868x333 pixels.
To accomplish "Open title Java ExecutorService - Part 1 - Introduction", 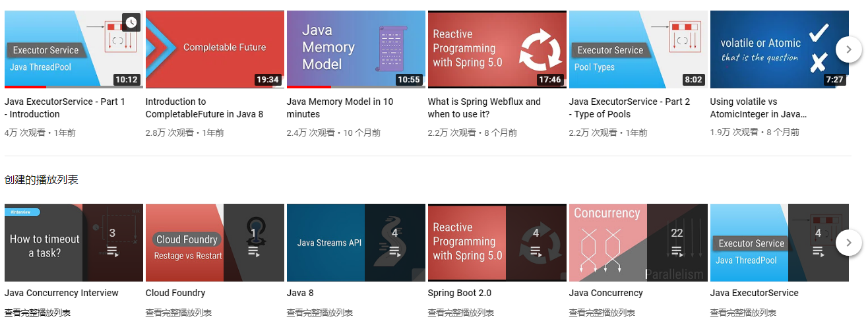I will tap(65, 107).
